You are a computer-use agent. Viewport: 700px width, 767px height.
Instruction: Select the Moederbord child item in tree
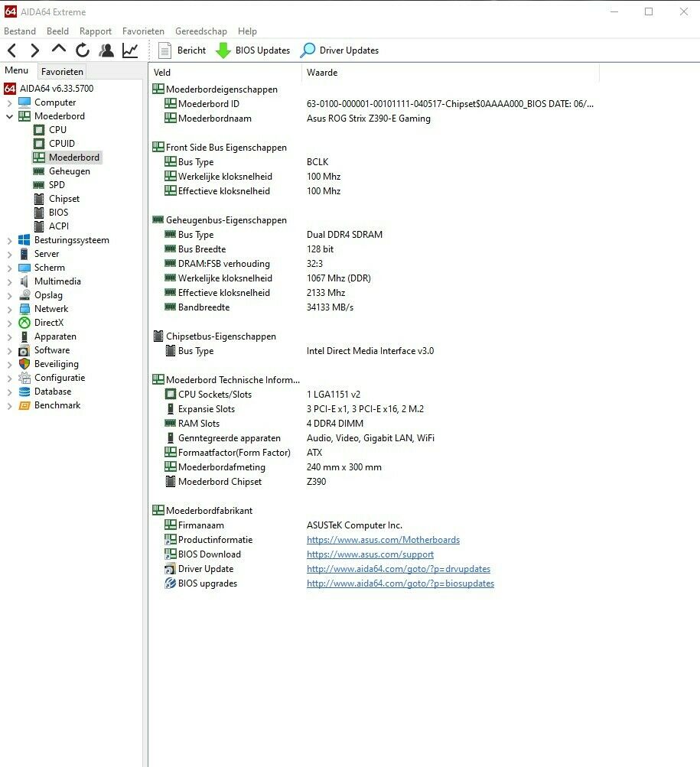pos(74,158)
